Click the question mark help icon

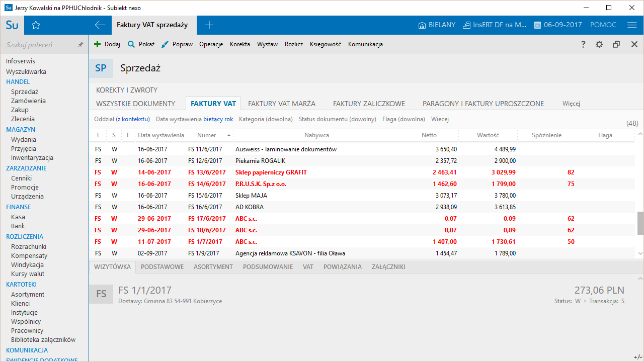click(x=583, y=44)
